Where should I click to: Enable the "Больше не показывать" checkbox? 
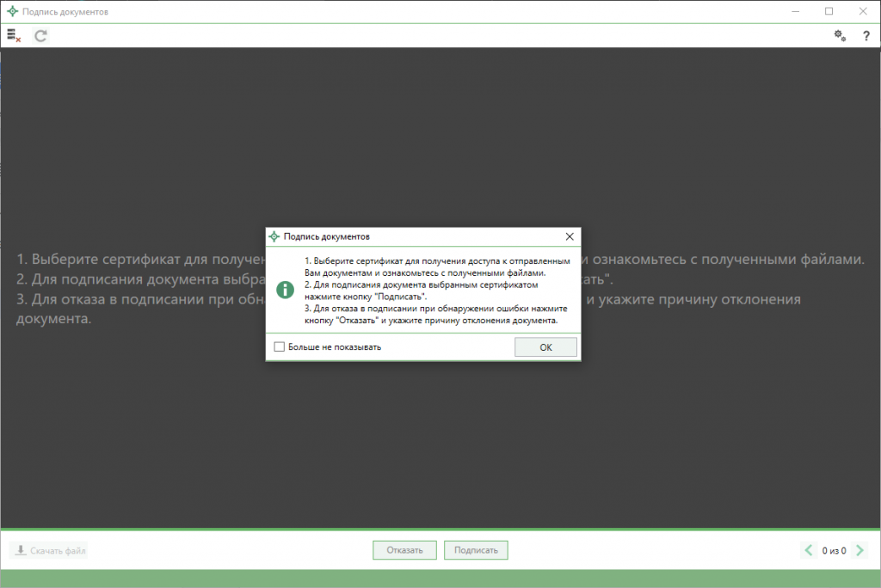point(279,347)
